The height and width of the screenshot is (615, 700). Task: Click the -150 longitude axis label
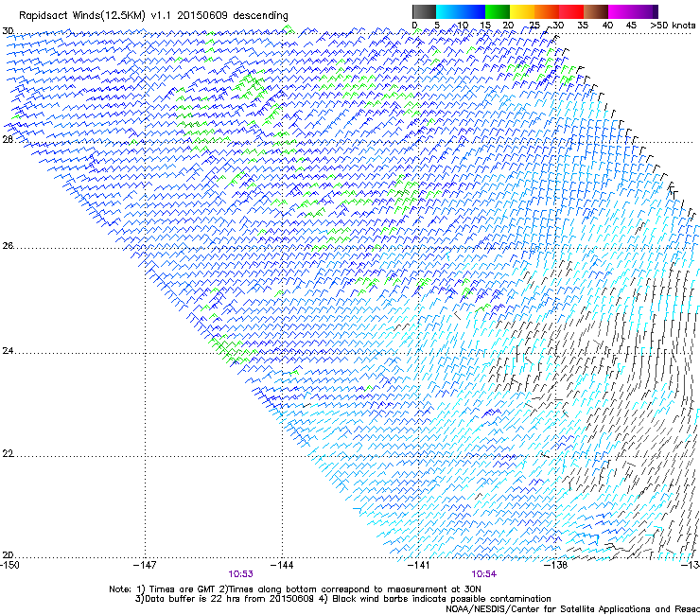(10, 565)
